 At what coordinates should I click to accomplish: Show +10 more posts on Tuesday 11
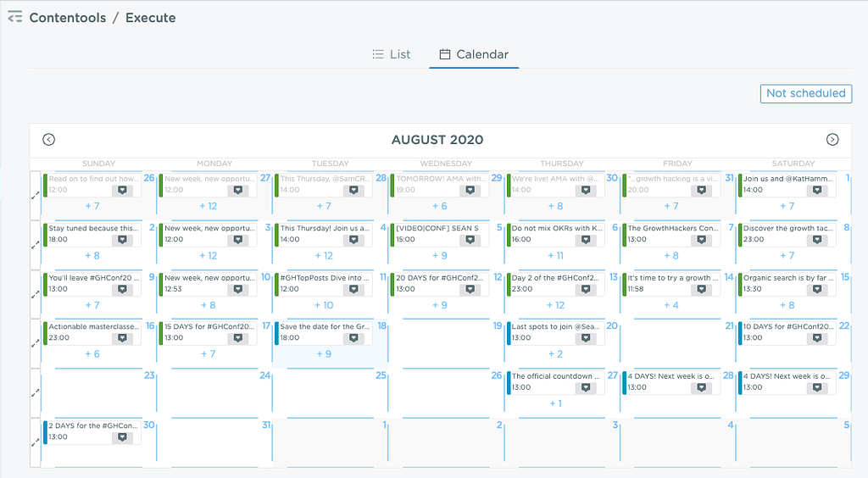(324, 305)
